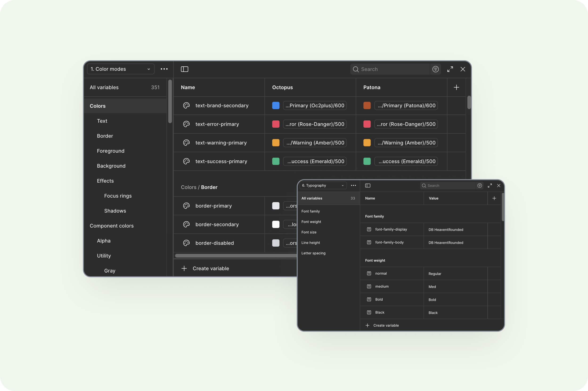The image size is (588, 391).
Task: Click palette icon of text-error-primary row
Action: [x=186, y=124]
